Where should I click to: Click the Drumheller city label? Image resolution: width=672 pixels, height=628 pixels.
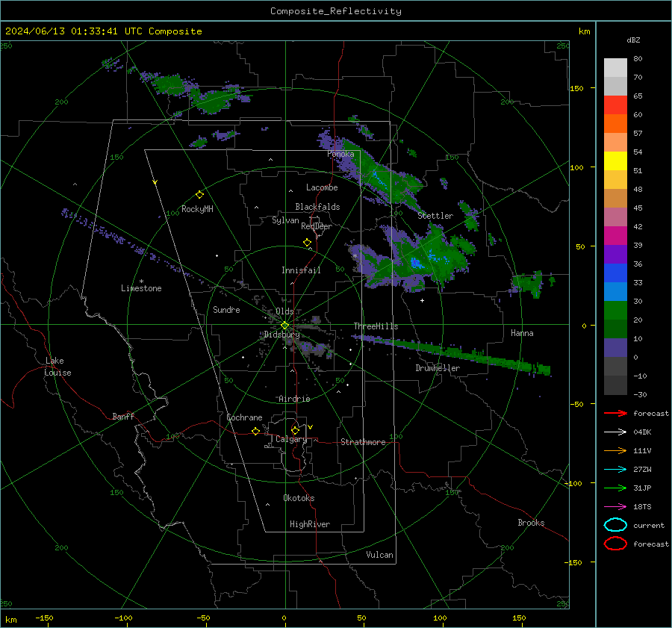(438, 368)
